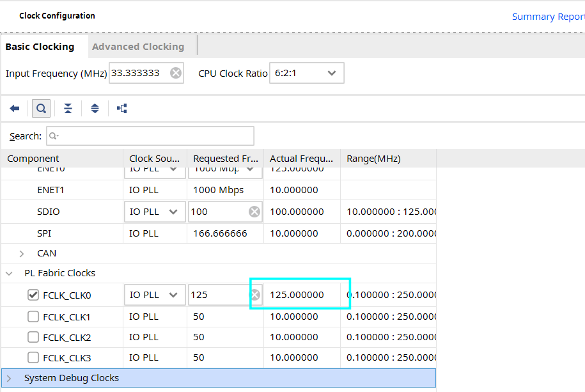Select the Basic Clocking tab

(x=40, y=47)
